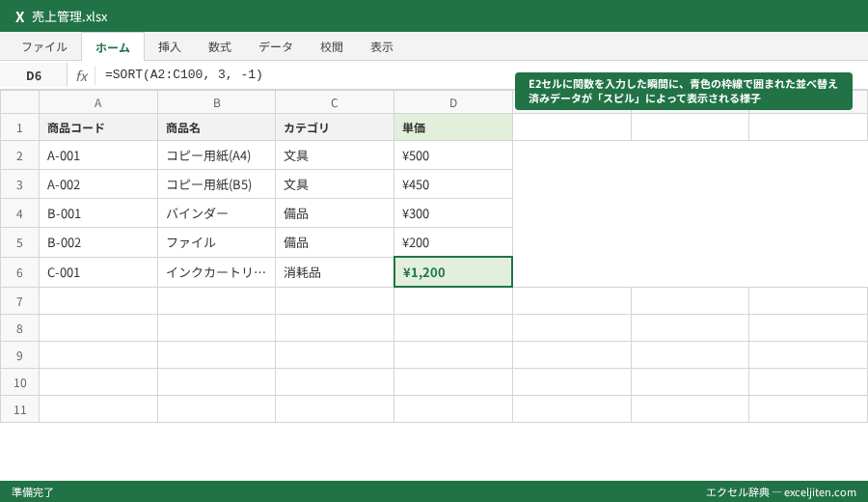Switch to the データ tab

coord(276,47)
